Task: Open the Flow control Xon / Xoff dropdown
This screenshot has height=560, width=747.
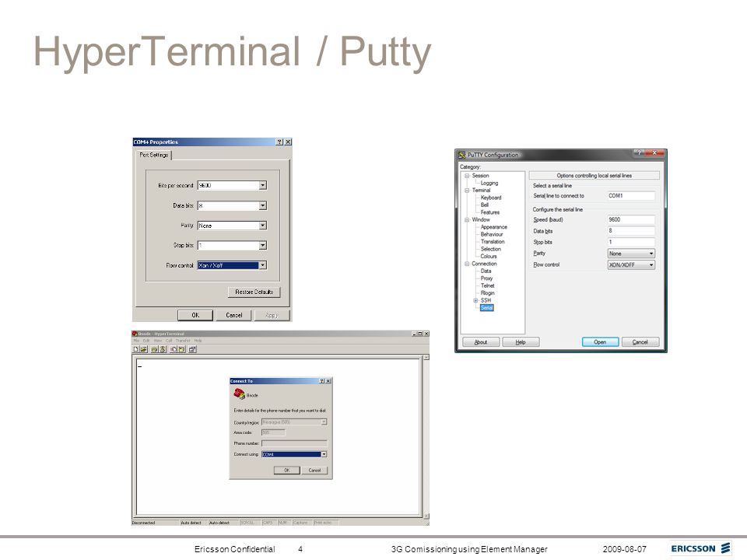Action: 262,265
